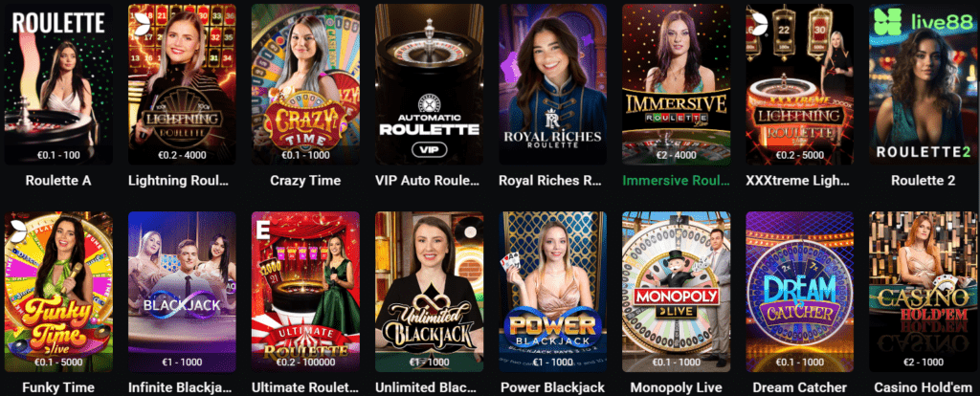
Task: Open the Power Blackjack game tile
Action: (x=552, y=292)
